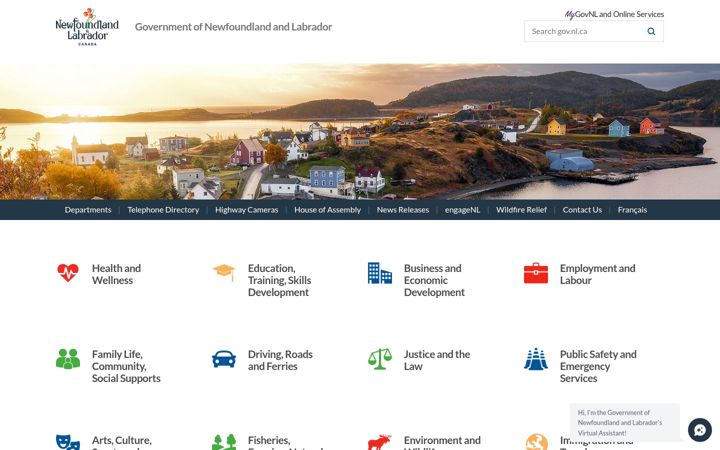Click the Virtual Assistant greeting message
This screenshot has height=450, width=720.
click(624, 422)
